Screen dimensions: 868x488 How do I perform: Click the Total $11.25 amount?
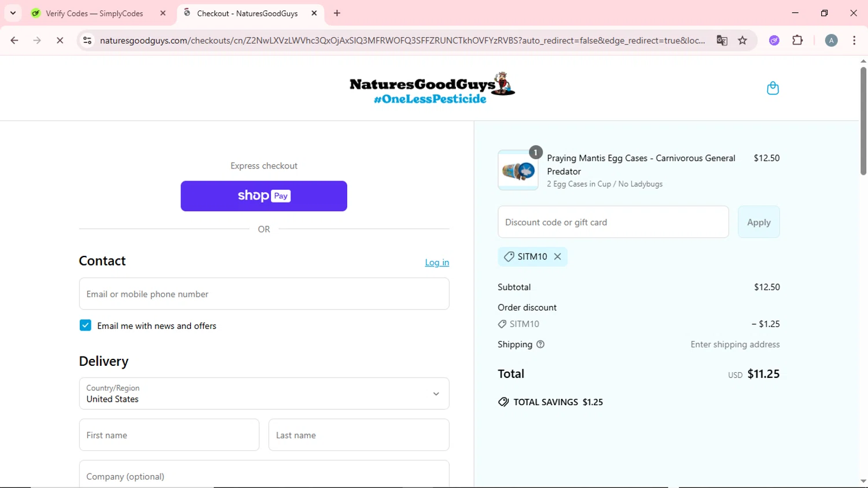point(763,374)
